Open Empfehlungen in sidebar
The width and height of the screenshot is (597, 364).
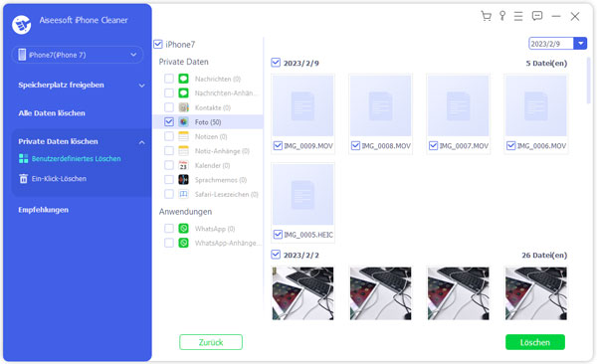44,210
